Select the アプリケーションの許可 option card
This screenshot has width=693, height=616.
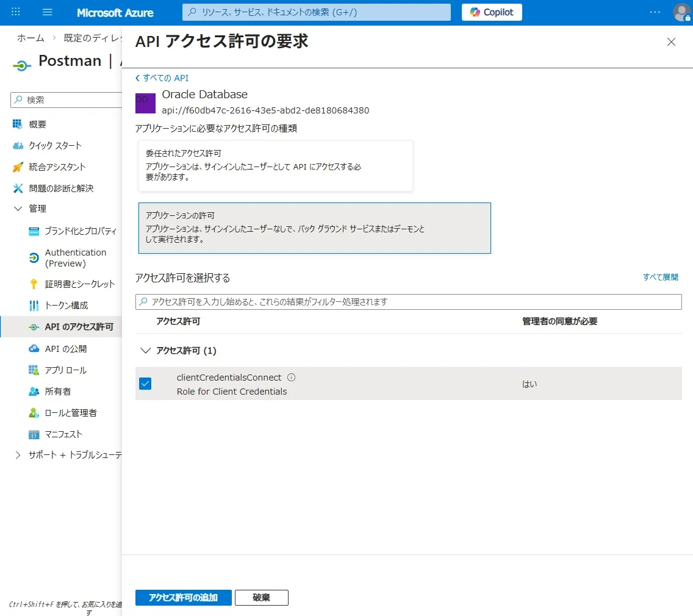[314, 227]
